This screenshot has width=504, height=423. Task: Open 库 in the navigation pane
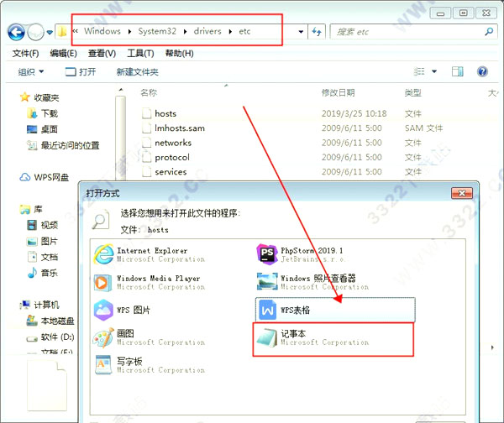(x=31, y=209)
